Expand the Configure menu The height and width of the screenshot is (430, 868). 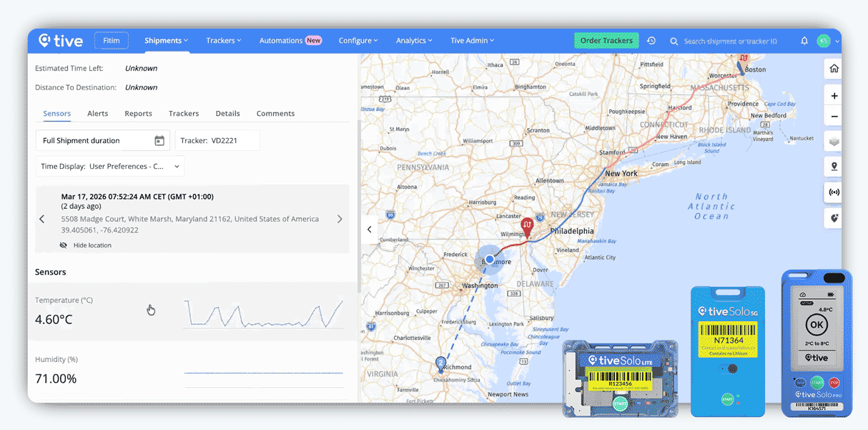pyautogui.click(x=358, y=41)
